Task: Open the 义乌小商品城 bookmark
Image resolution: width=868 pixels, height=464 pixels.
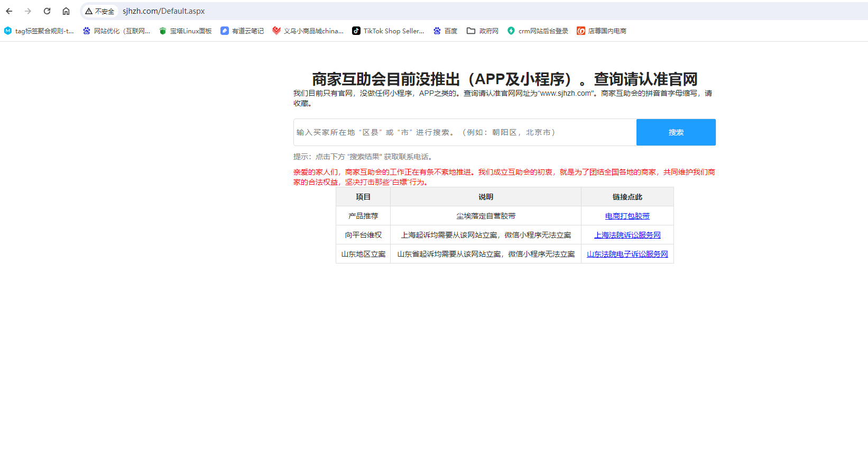Action: coord(308,31)
